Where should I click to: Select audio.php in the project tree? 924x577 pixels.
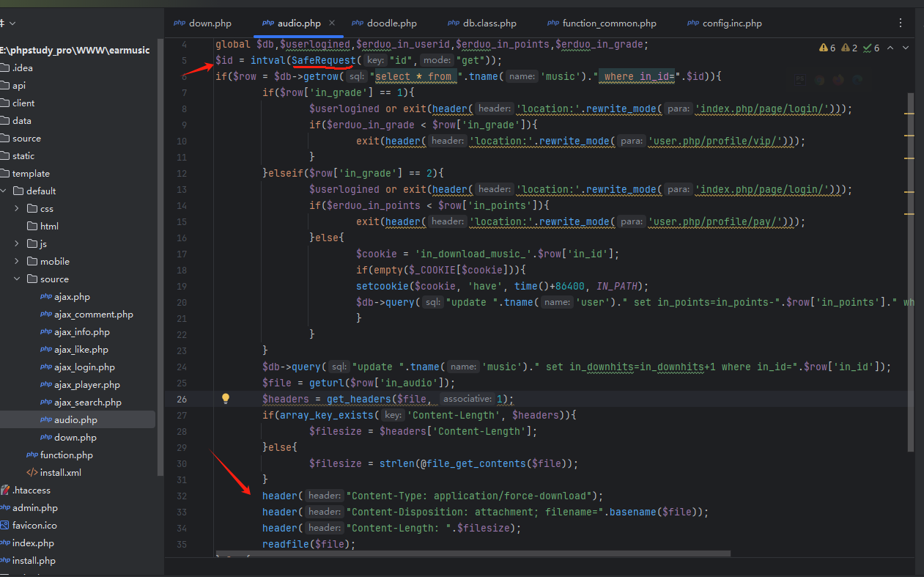pyautogui.click(x=75, y=419)
